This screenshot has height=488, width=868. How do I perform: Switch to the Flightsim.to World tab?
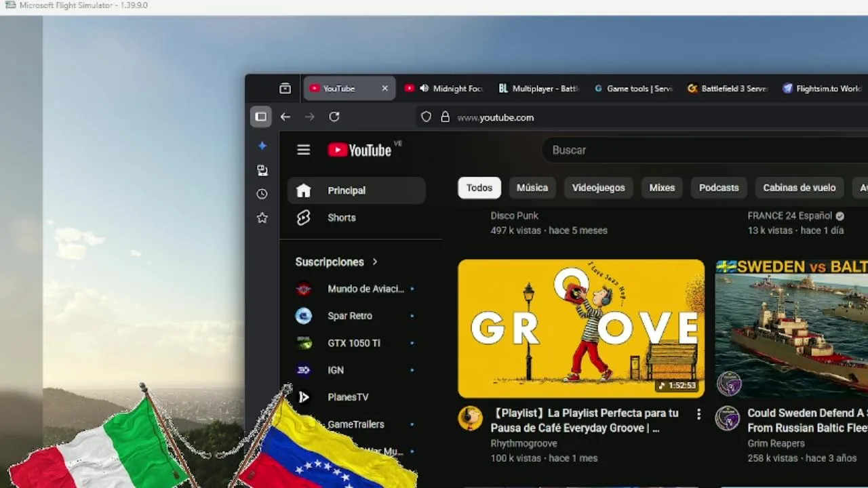823,88
